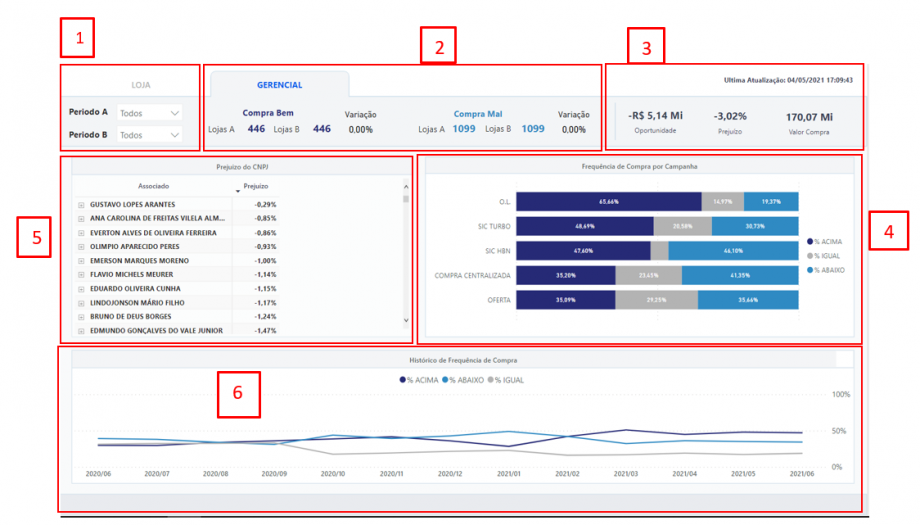This screenshot has height=525, width=920.
Task: Click % IGUAL legend marker in line chart
Action: [x=489, y=381]
